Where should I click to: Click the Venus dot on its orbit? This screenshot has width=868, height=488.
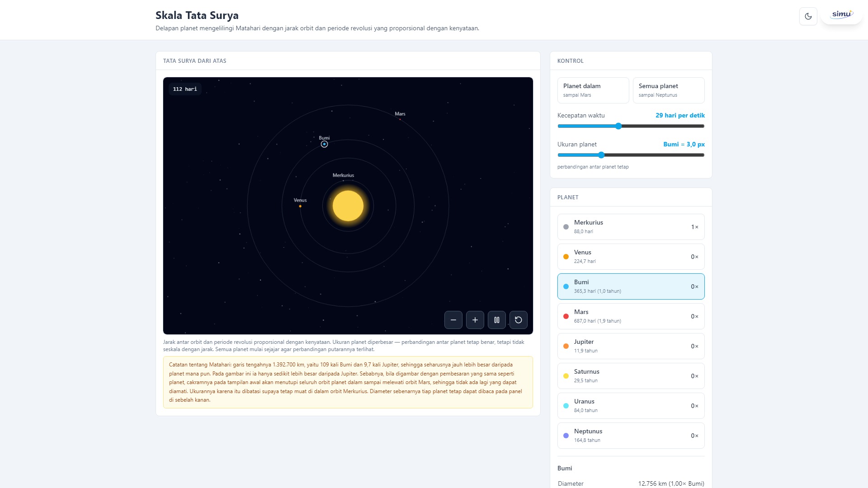click(x=300, y=206)
